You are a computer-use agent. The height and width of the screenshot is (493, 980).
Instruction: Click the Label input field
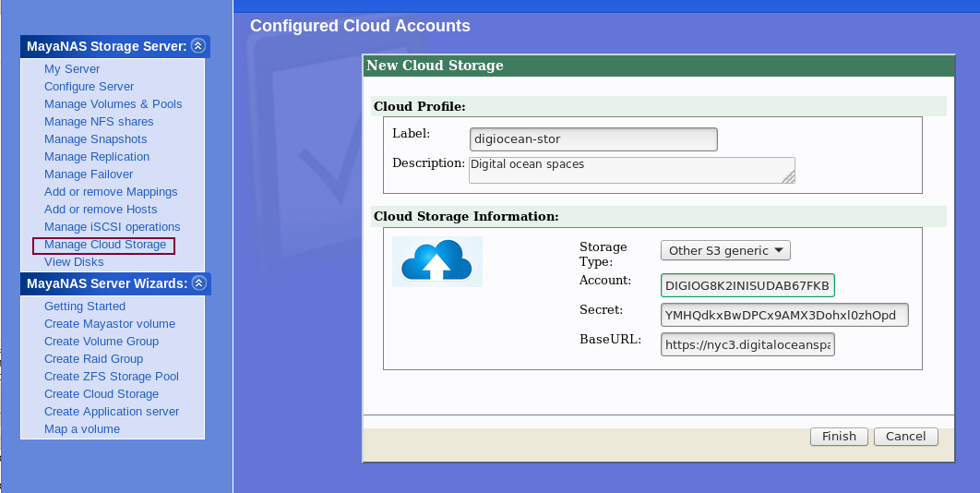593,139
